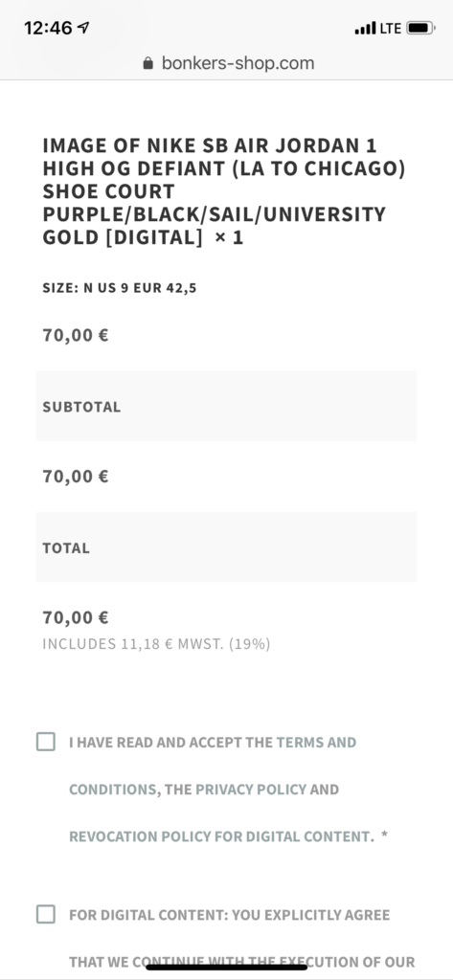Tap the 70,00 € price under product size
Screen dimensions: 453x980
pyautogui.click(x=76, y=335)
